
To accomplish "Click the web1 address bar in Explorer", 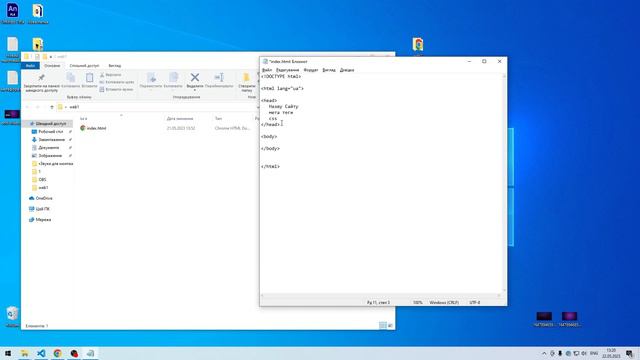I will (157, 107).
